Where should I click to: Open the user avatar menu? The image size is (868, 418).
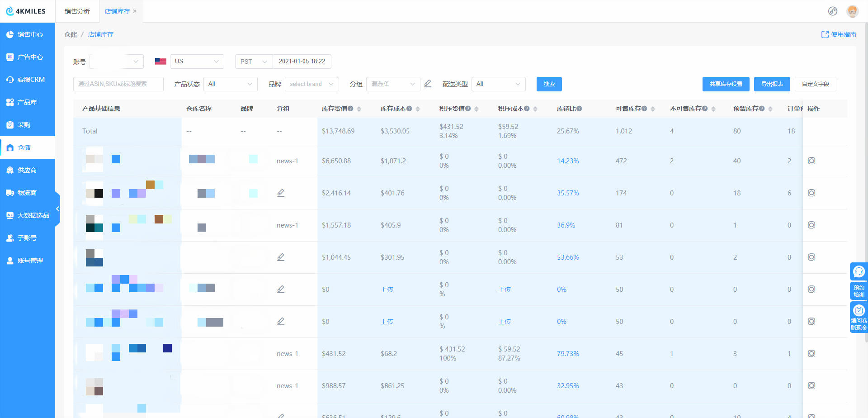tap(853, 11)
